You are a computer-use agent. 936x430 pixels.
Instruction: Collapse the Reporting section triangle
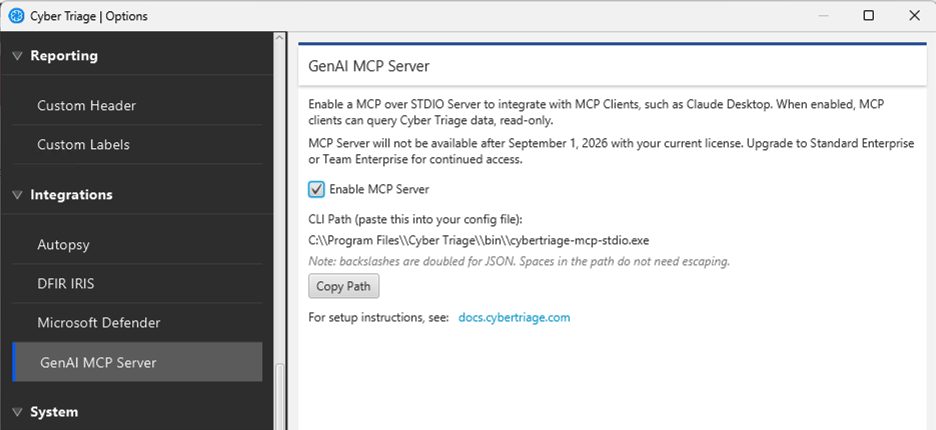point(17,56)
